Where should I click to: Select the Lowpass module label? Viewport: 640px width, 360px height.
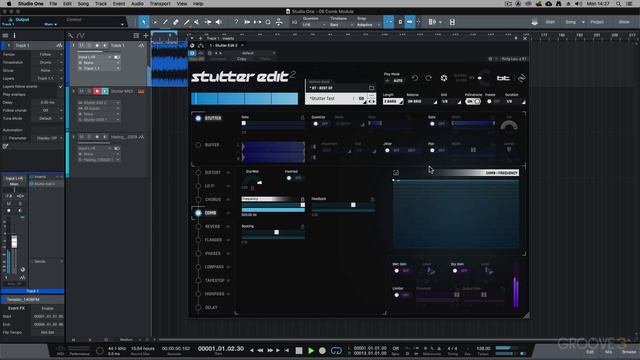(214, 267)
